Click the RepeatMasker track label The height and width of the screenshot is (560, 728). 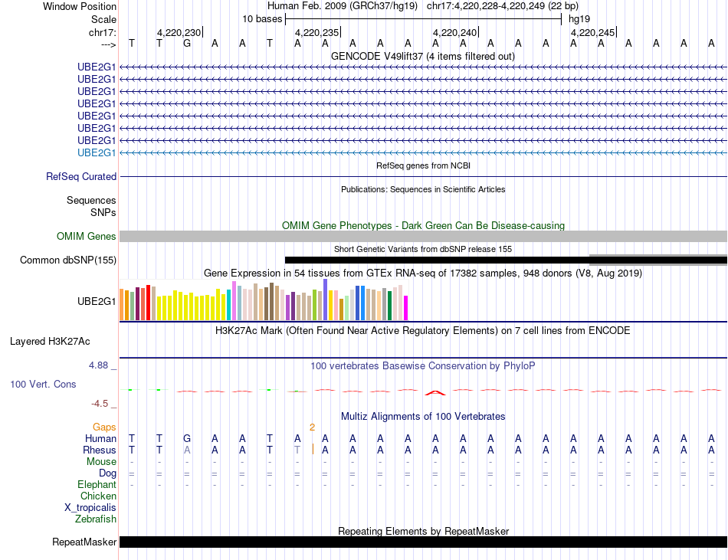(84, 542)
